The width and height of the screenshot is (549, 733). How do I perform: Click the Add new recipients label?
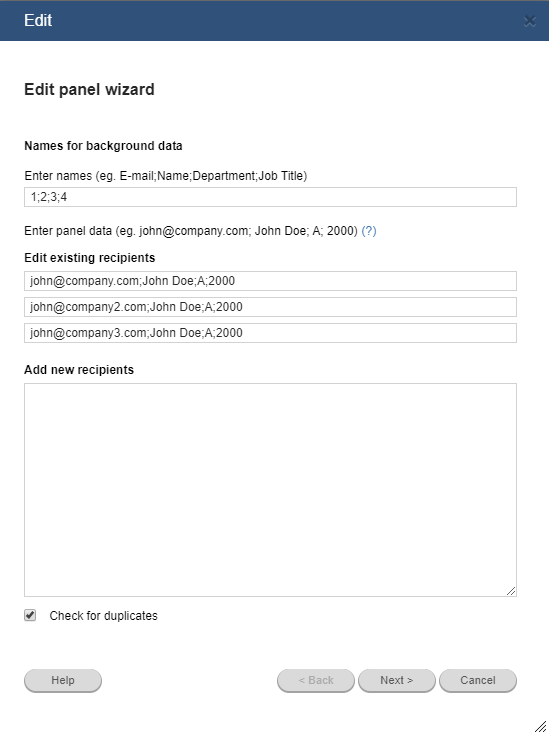pos(79,370)
